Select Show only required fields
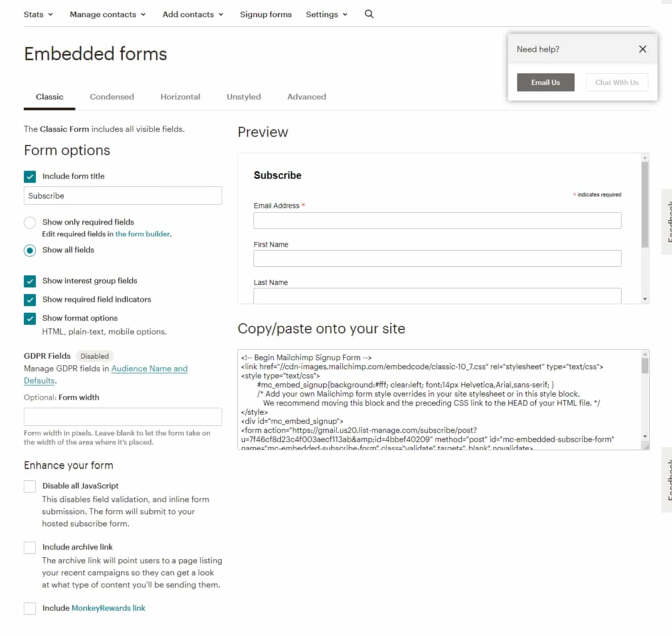 pyautogui.click(x=30, y=222)
